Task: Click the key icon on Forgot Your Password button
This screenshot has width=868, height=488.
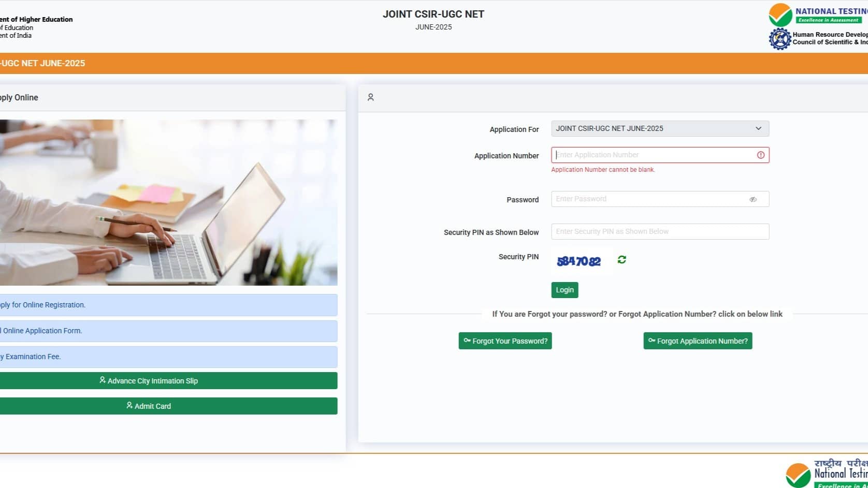Action: 467,341
